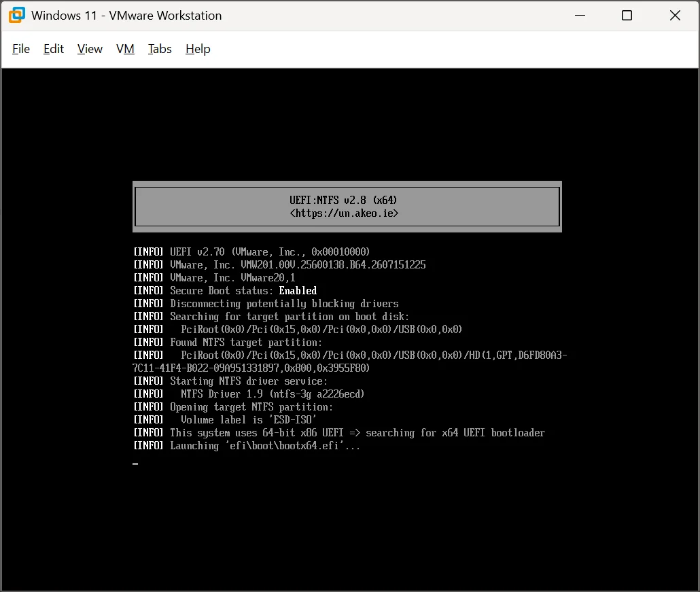The height and width of the screenshot is (592, 700).
Task: Click 'This system uses 64-bit x86 UEFI' line
Action: pos(339,432)
